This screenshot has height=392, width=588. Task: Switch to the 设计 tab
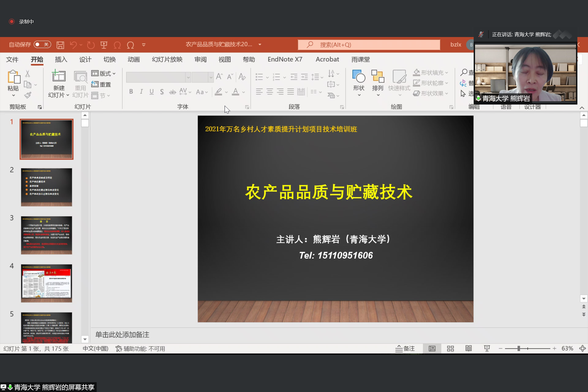click(85, 59)
